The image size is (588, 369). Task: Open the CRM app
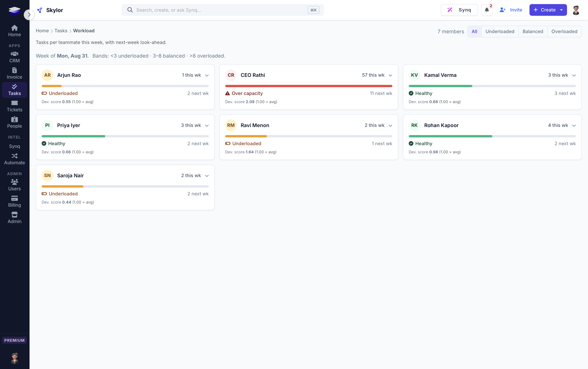(x=14, y=57)
